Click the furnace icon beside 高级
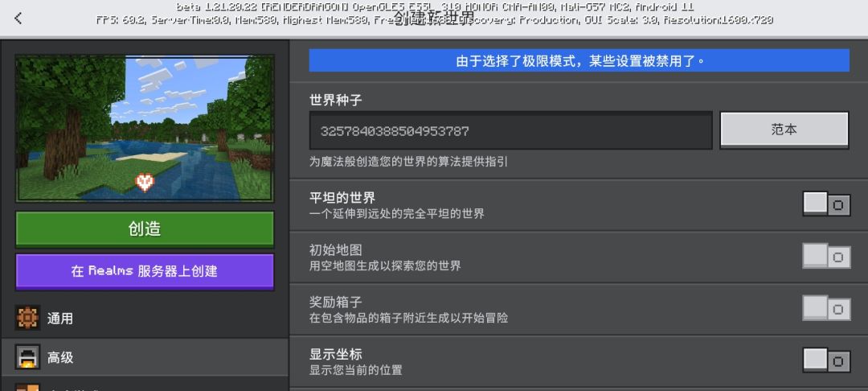 [27, 357]
